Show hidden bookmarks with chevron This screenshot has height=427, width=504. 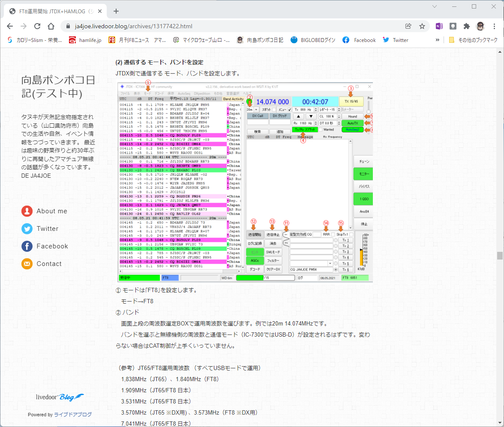click(438, 40)
